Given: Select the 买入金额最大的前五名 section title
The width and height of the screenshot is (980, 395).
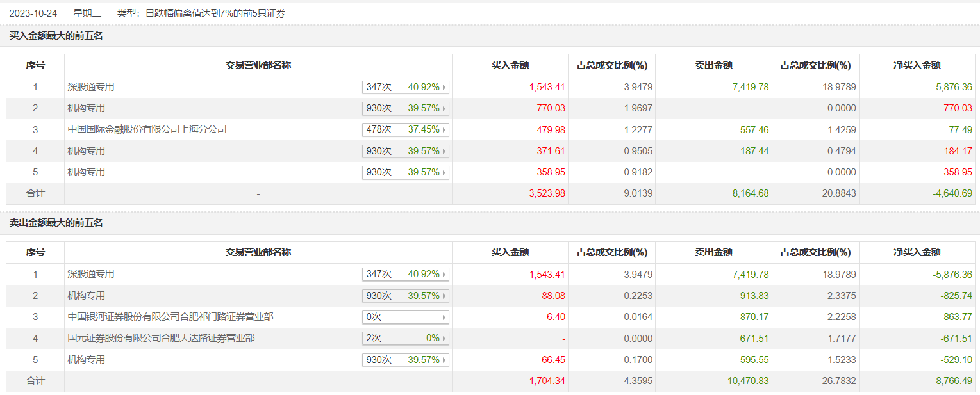Looking at the screenshot, I should [x=56, y=36].
